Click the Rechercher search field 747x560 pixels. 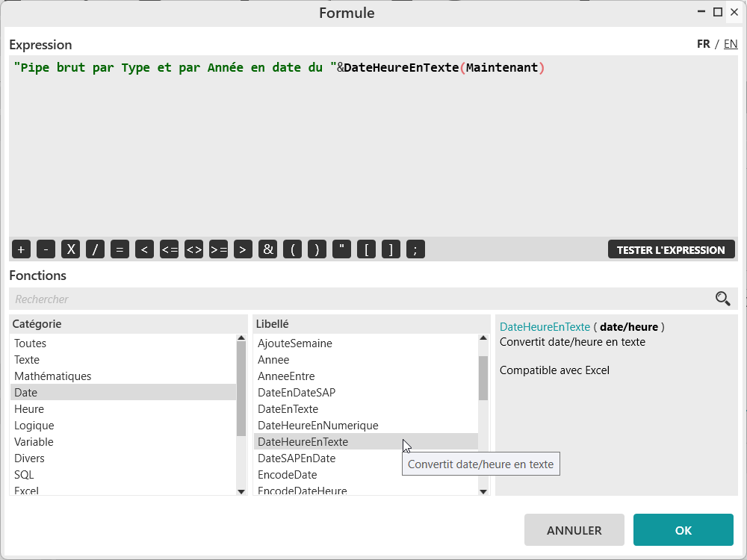pos(359,299)
